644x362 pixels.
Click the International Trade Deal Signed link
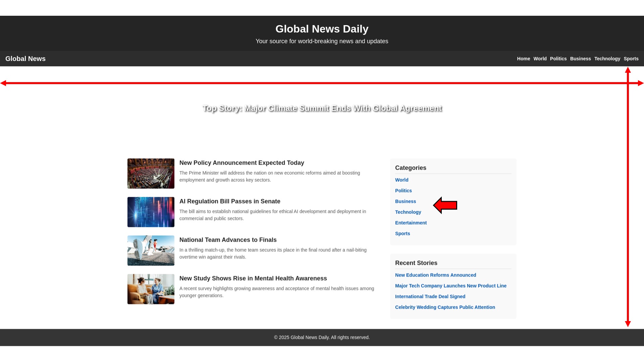[x=430, y=297]
